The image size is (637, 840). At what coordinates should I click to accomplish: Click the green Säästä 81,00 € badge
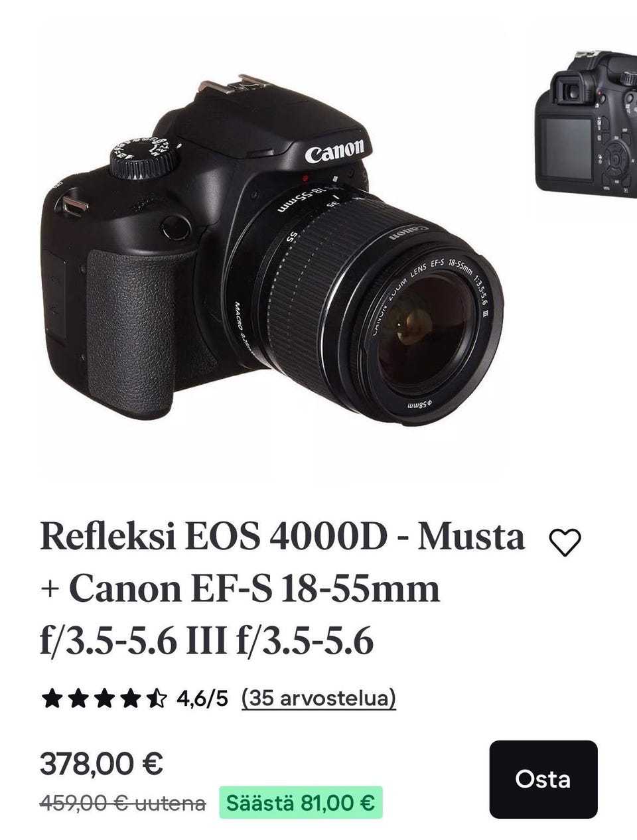point(301,803)
